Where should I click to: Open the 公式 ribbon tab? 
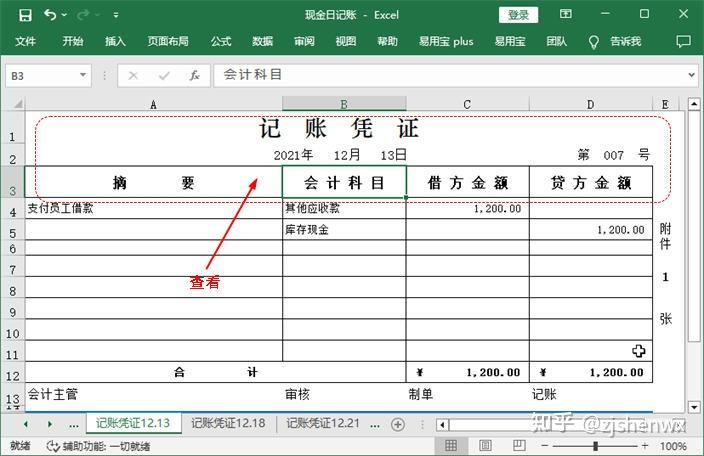221,42
